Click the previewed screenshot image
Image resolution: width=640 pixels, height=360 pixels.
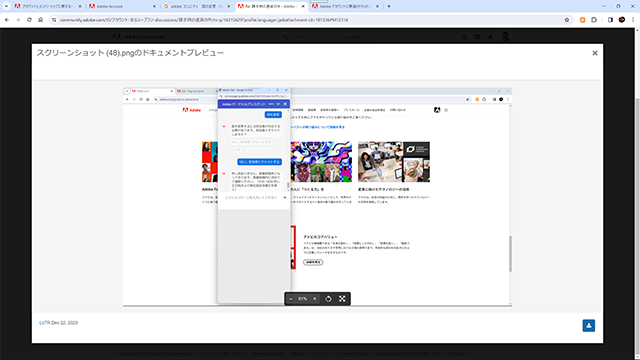coord(317,196)
